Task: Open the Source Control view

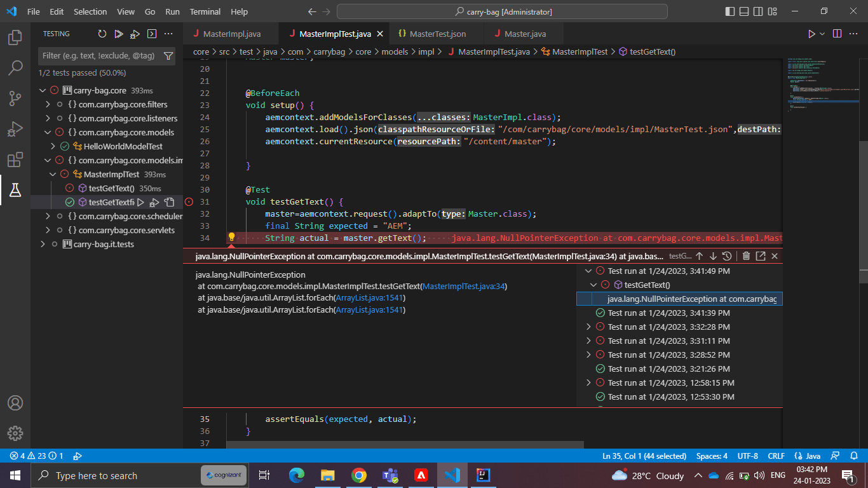Action: pyautogui.click(x=15, y=99)
